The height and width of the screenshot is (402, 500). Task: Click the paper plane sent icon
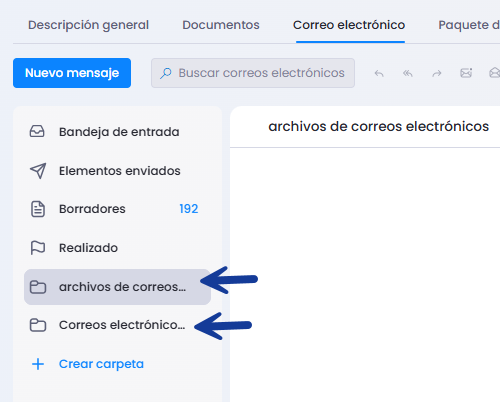[38, 171]
